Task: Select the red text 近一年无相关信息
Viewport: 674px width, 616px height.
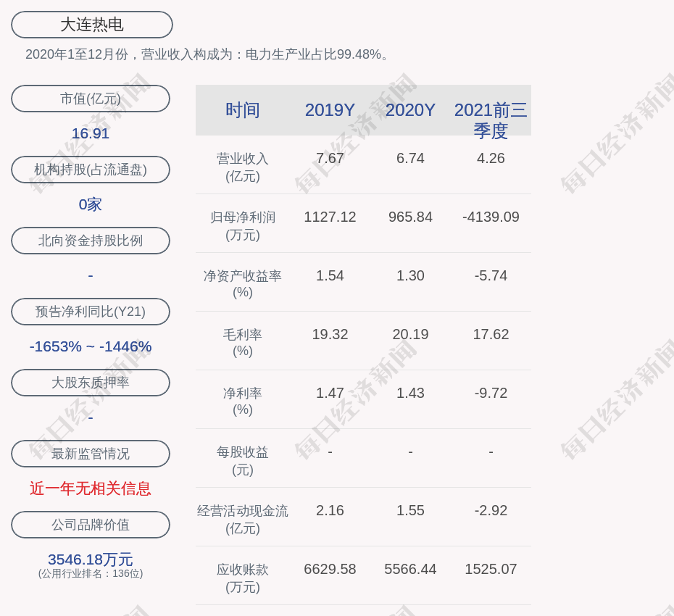Action: [x=91, y=488]
